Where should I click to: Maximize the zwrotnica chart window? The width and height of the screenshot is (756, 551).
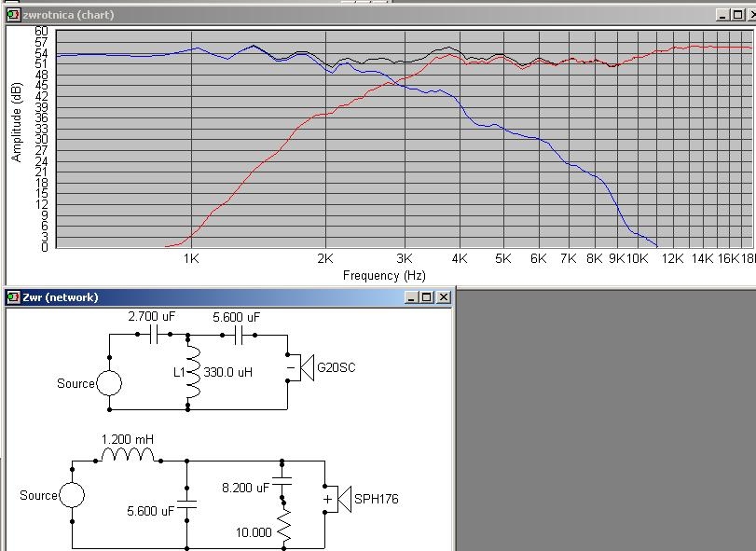737,14
